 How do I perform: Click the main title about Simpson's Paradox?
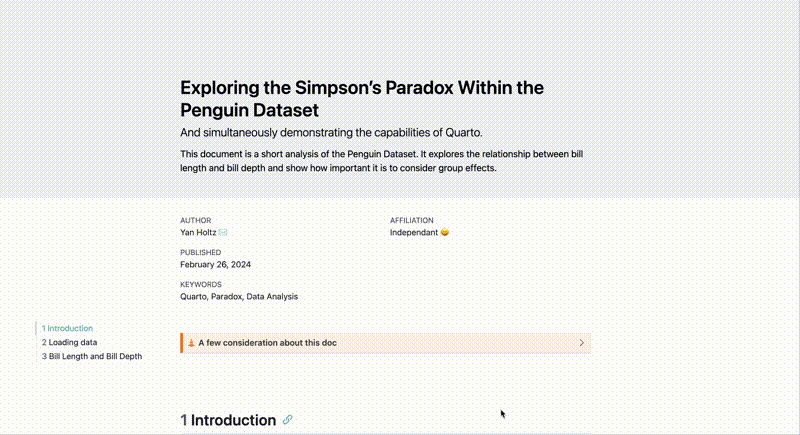tap(361, 99)
